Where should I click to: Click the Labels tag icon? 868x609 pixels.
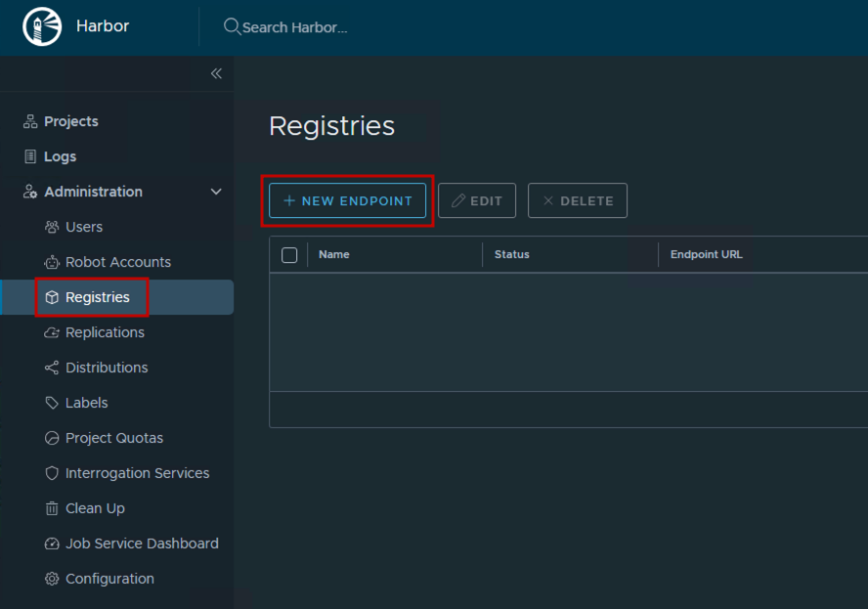[x=52, y=403]
